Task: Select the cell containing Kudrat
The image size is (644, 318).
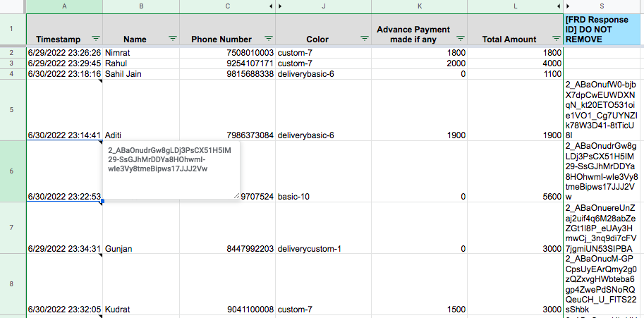Action: pos(141,284)
